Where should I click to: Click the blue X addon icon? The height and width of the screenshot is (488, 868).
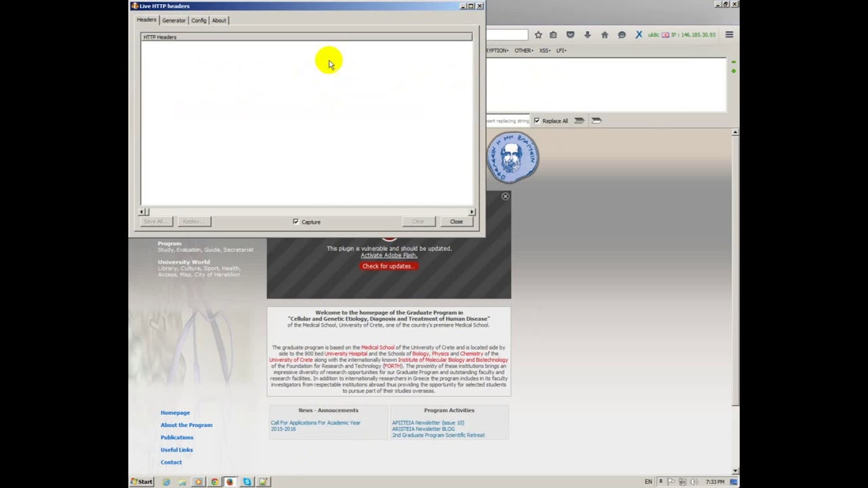coord(639,35)
